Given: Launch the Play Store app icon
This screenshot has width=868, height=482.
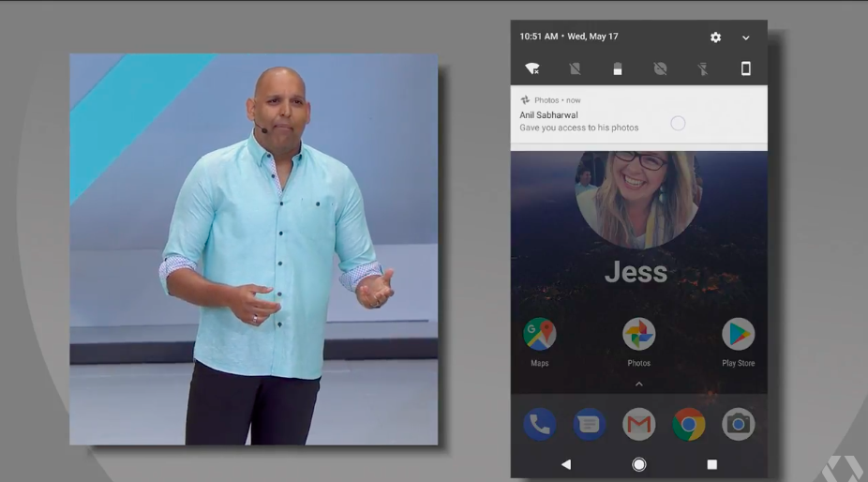Looking at the screenshot, I should 738,334.
